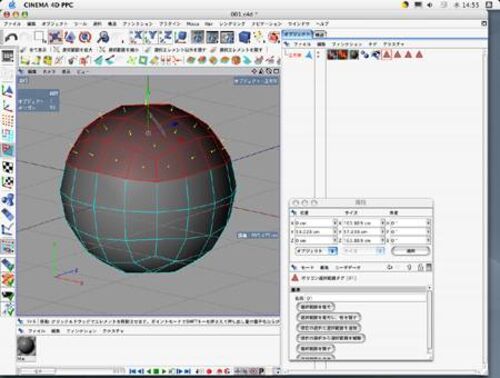Click the magnifier zoom tool icon
Screen dimensions: 500x378
(103, 37)
